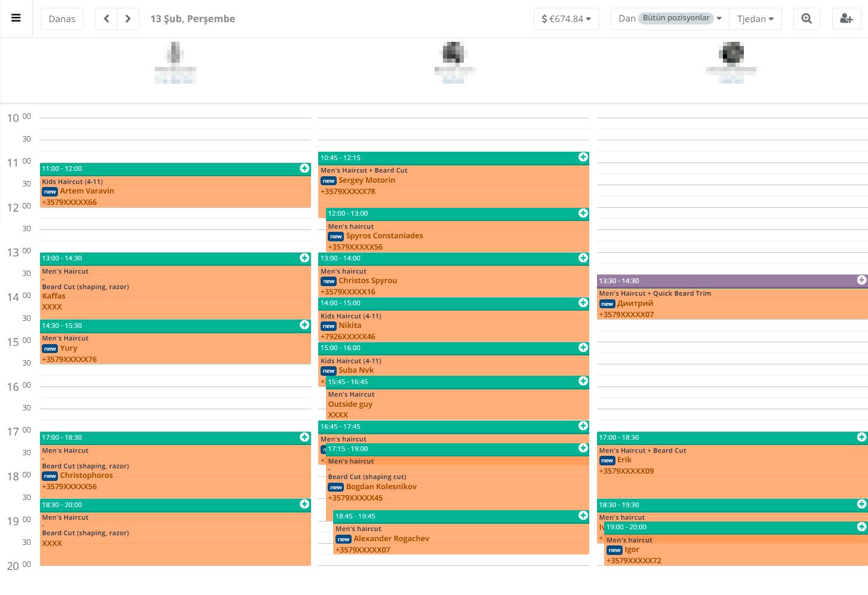Click plus on 14:00 - 15:00 appointment
The image size is (868, 595).
point(583,303)
